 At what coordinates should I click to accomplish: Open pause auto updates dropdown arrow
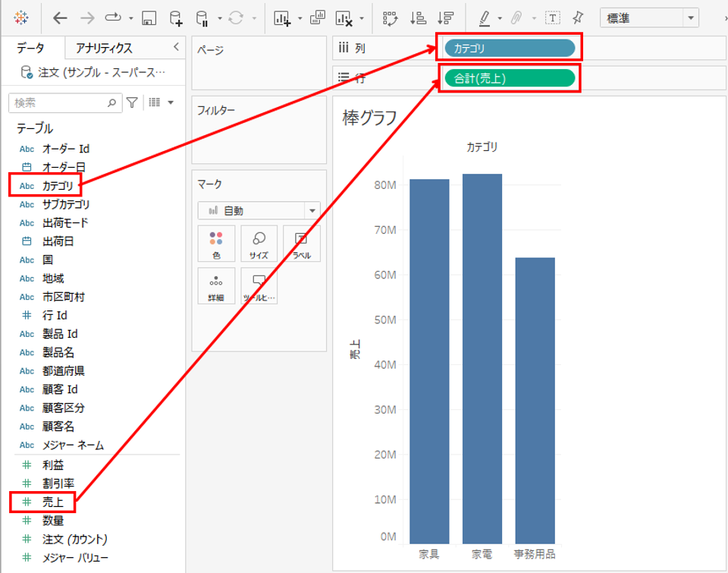click(220, 18)
